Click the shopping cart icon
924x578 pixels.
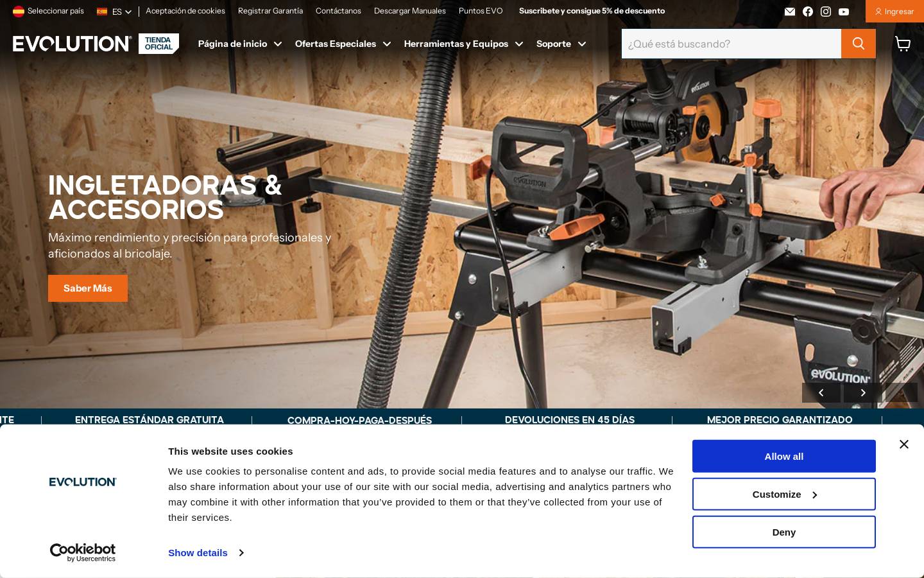point(903,44)
